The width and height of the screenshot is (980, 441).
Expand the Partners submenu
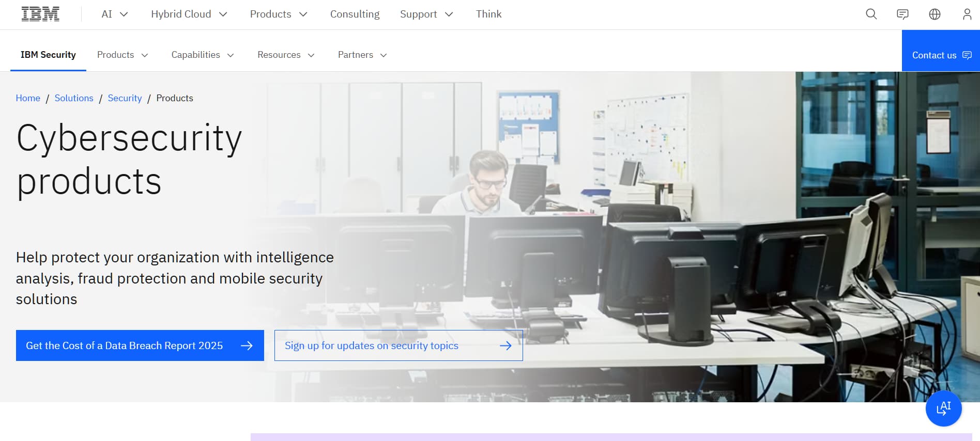362,55
